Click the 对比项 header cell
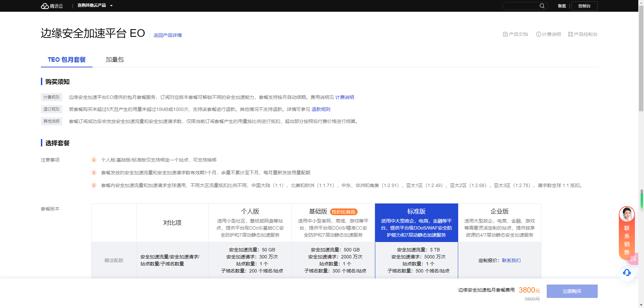The width and height of the screenshot is (644, 308). (172, 223)
